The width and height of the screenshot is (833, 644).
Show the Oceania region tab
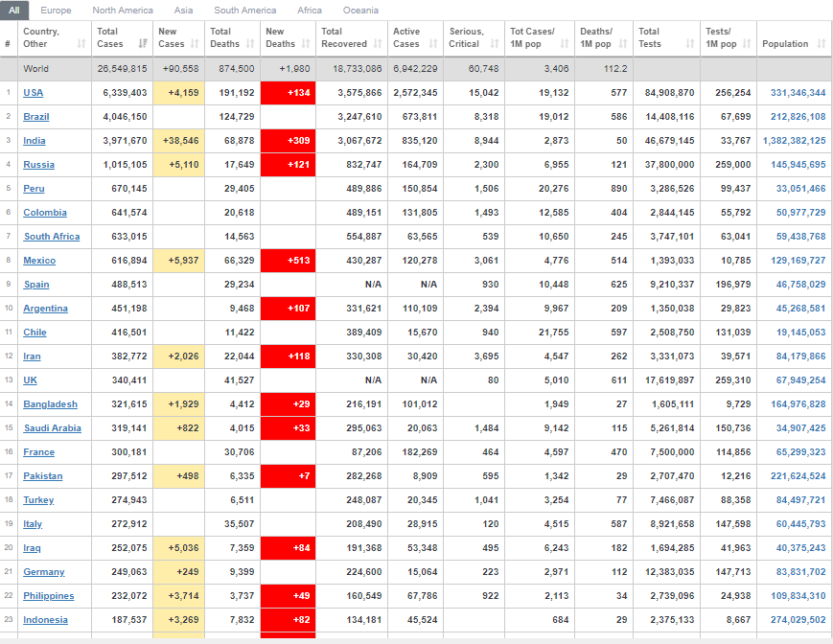(x=360, y=11)
